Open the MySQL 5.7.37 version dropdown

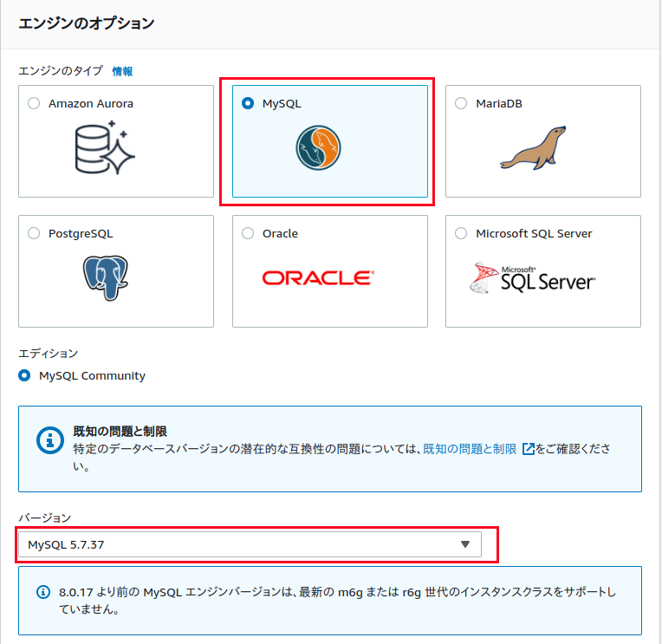[250, 545]
